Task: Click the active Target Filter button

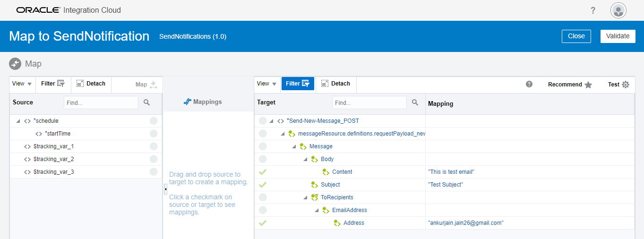Action: (x=298, y=84)
